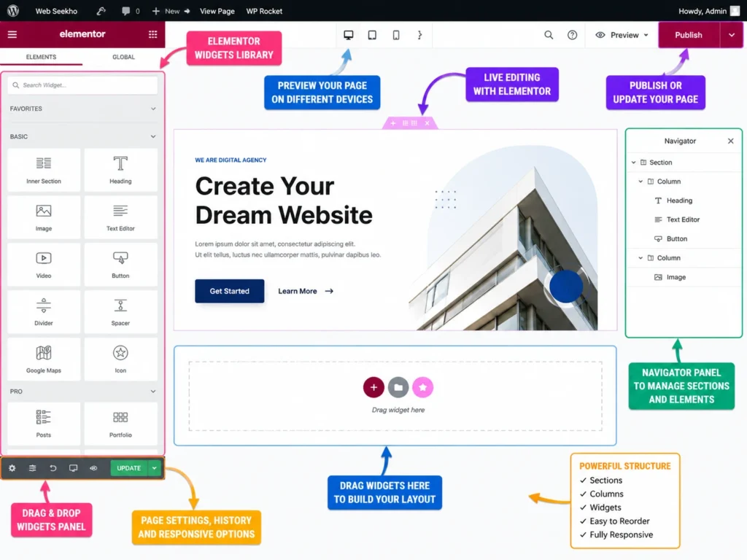The height and width of the screenshot is (560, 747).
Task: Open responsive mode icon in bottom bar
Action: point(74,468)
